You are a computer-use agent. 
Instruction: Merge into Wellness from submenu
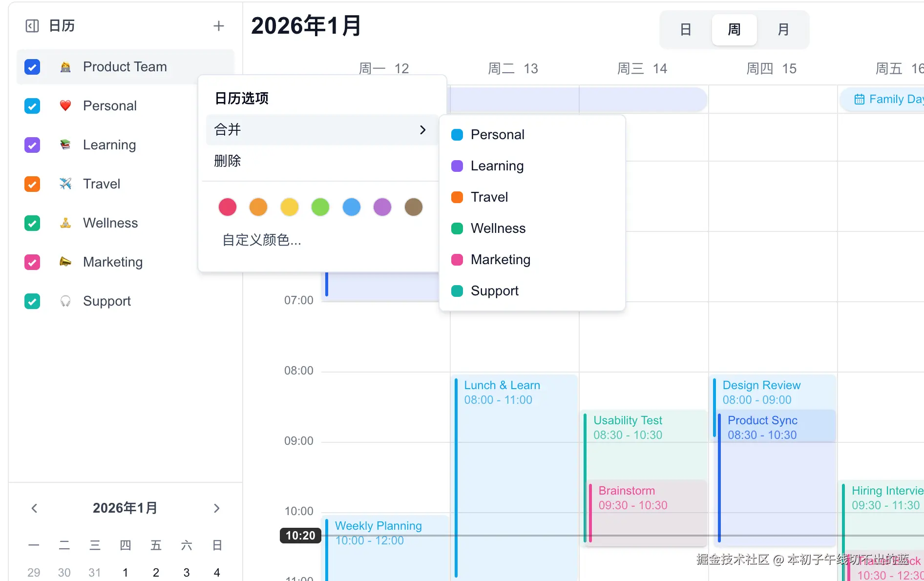[x=532, y=228]
